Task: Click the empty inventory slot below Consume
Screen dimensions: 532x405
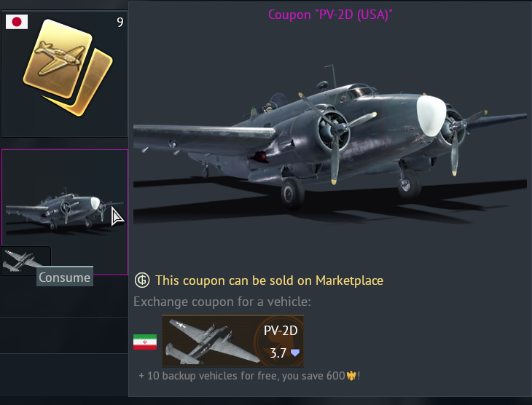Action: coord(64,335)
